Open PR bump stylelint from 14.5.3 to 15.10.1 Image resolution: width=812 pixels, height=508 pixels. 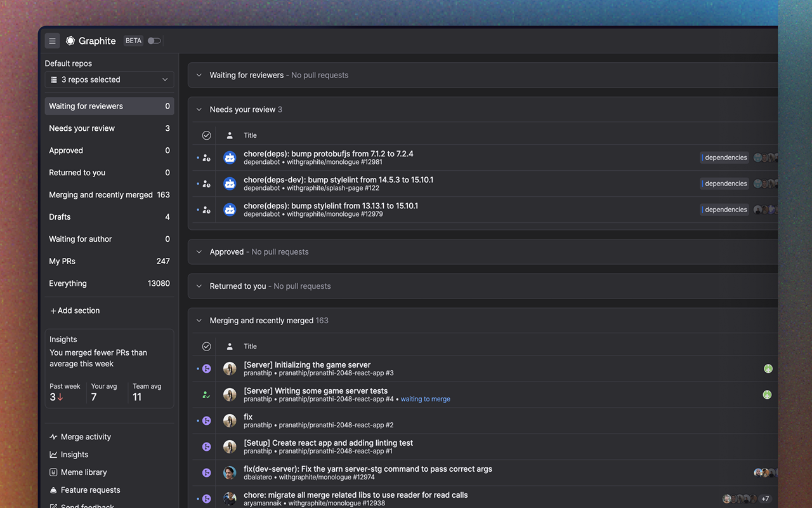339,180
